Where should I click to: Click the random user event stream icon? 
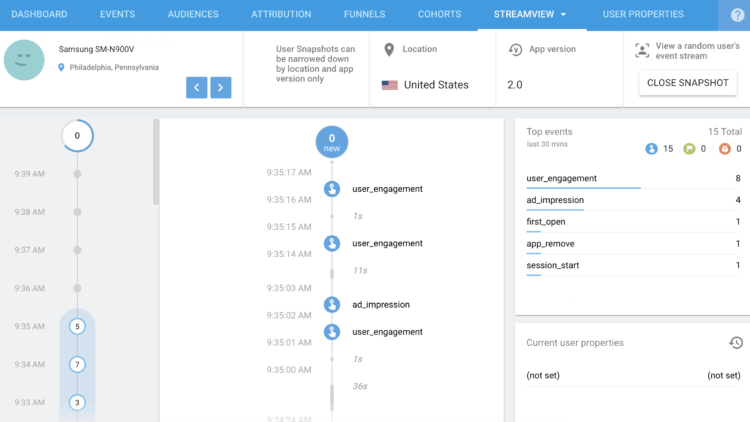[642, 51]
